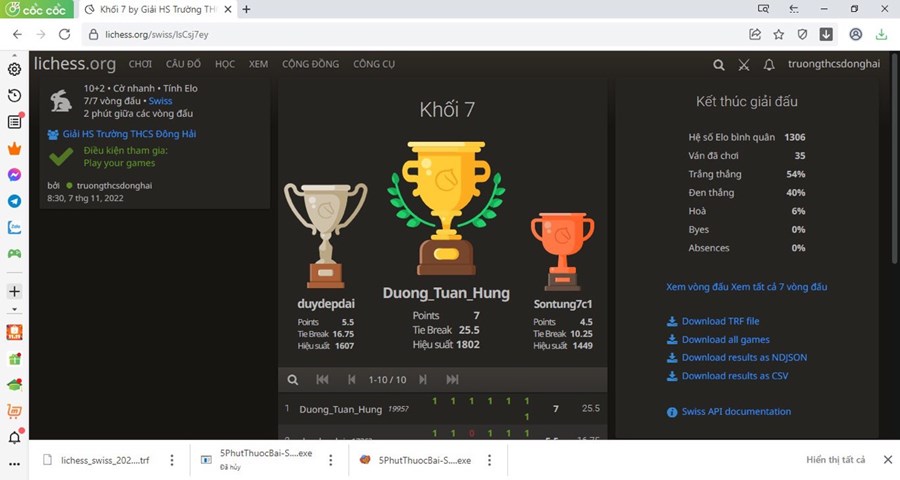Open Telegram in the browser sidebar
Image resolution: width=900 pixels, height=480 pixels.
pyautogui.click(x=15, y=201)
